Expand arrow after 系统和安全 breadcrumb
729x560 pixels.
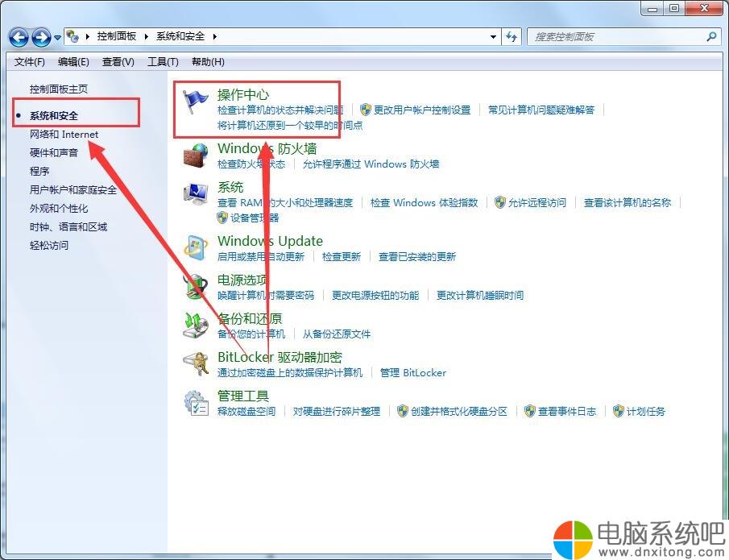click(x=214, y=36)
